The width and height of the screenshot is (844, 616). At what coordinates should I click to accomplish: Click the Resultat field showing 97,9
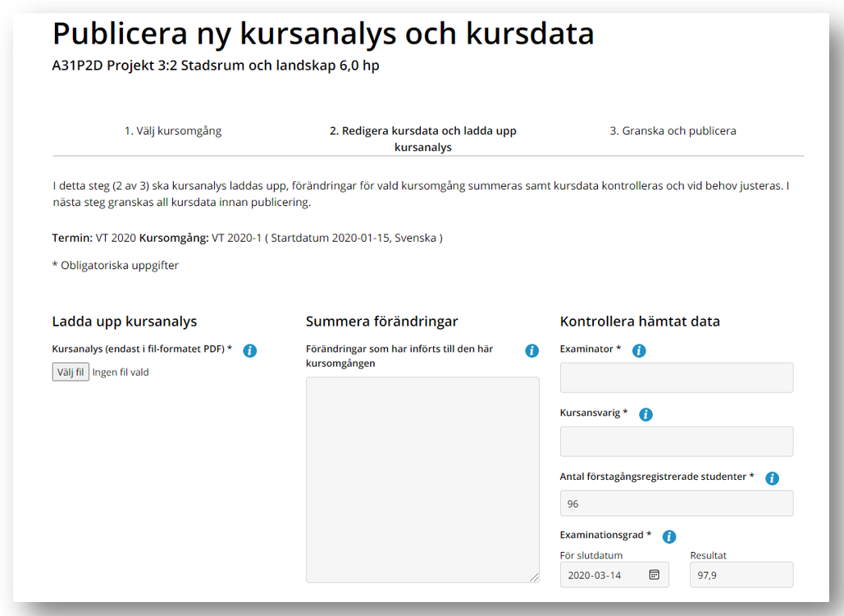[741, 575]
